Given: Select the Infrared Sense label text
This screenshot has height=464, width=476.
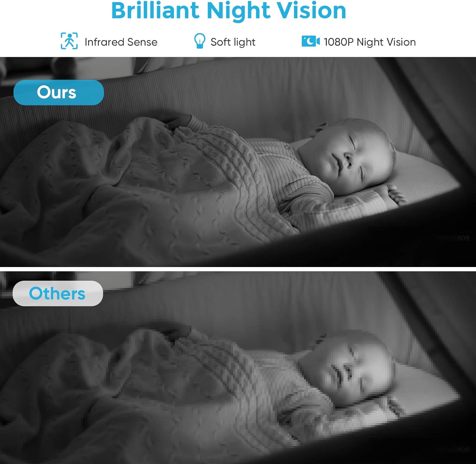Looking at the screenshot, I should click(x=121, y=42).
